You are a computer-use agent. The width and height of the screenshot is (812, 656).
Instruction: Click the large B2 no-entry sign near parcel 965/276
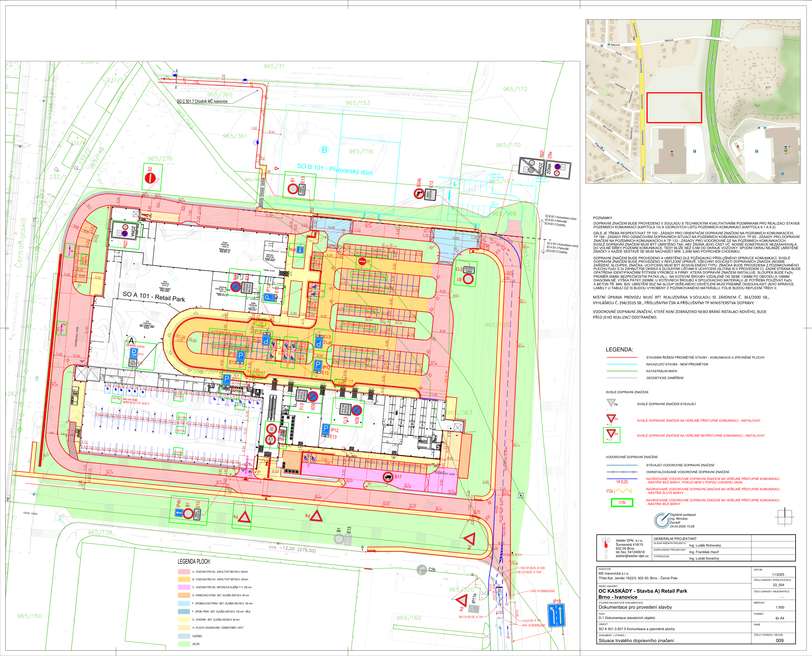(x=150, y=178)
